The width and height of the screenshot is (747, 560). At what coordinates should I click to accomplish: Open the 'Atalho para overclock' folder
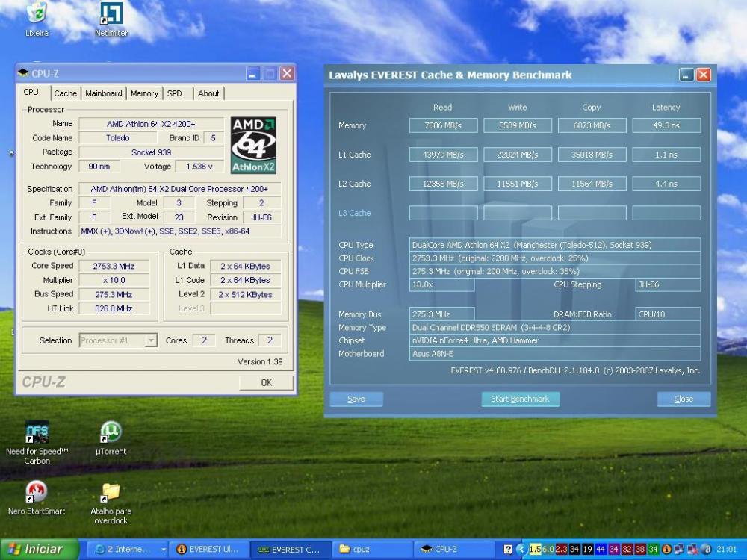[111, 492]
